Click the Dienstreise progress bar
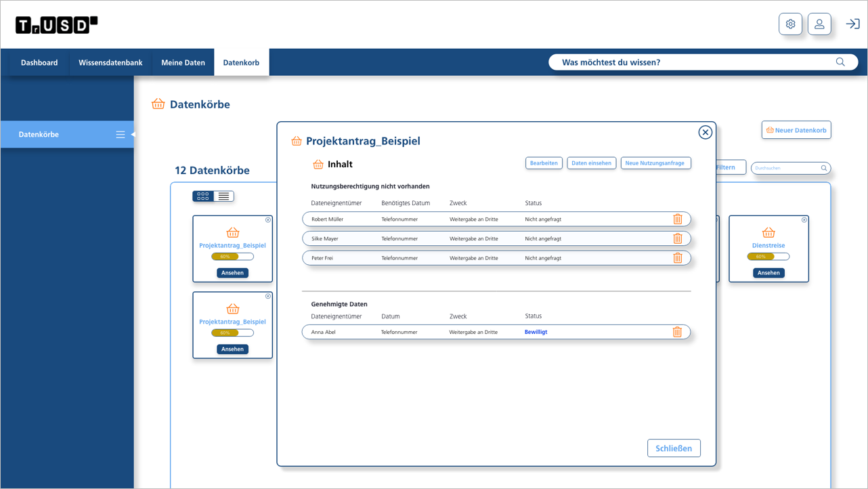The image size is (868, 489). [x=768, y=257]
